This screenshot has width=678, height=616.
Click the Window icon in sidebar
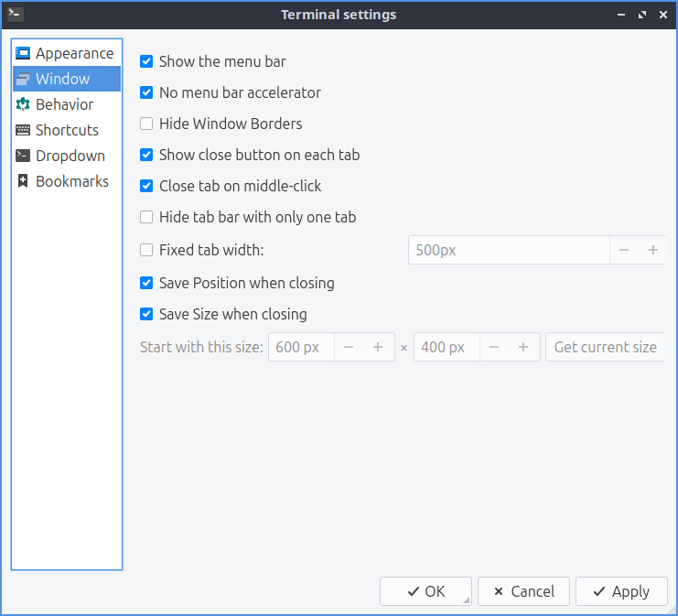click(x=23, y=79)
